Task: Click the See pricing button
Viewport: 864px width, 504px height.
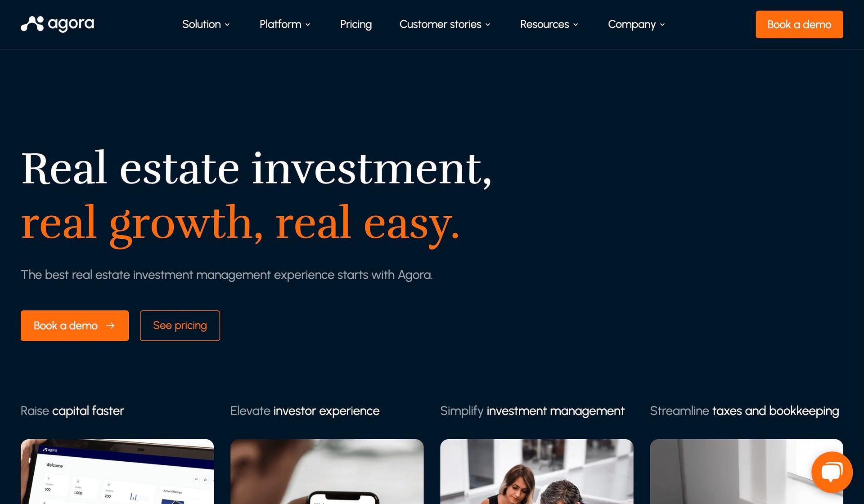Action: (x=180, y=325)
